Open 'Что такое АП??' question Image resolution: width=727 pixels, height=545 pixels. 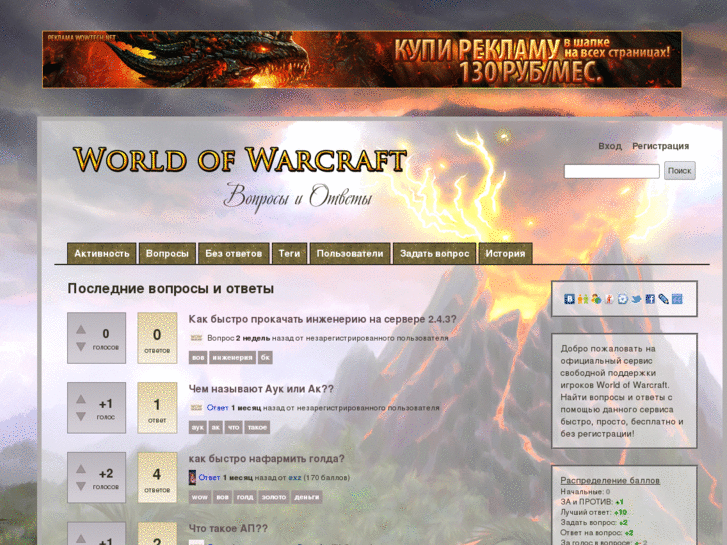pos(228,528)
